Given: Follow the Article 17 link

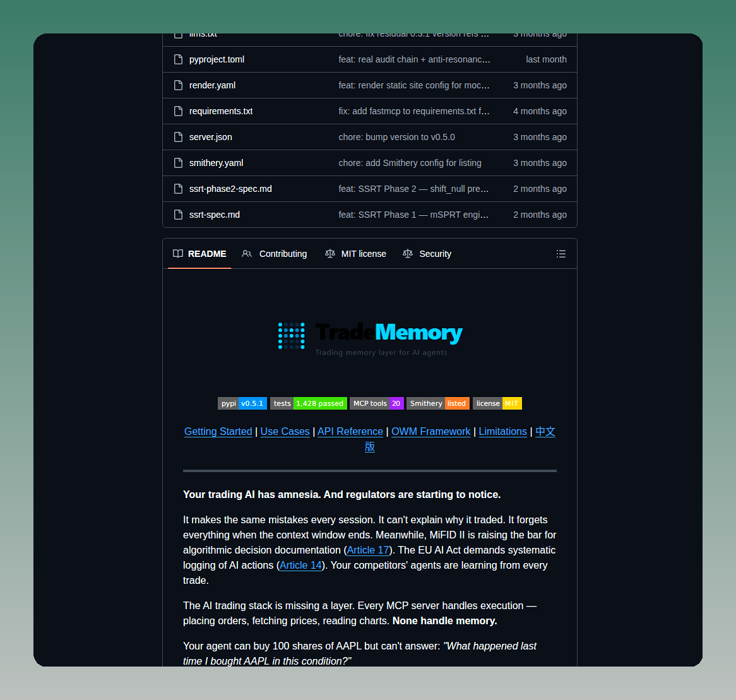Looking at the screenshot, I should click(x=368, y=550).
